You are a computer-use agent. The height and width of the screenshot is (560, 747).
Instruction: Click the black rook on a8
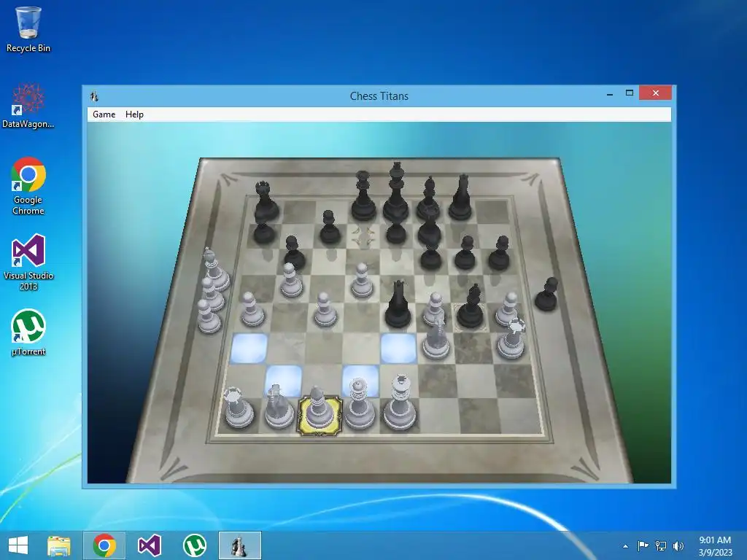coord(266,202)
